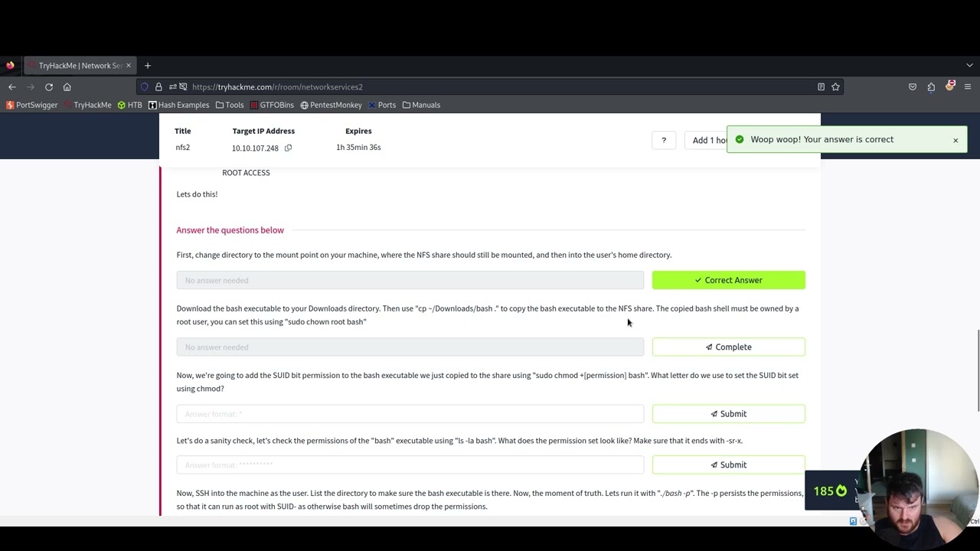Bookmark this page with the star icon
This screenshot has width=980, height=551.
[x=835, y=87]
